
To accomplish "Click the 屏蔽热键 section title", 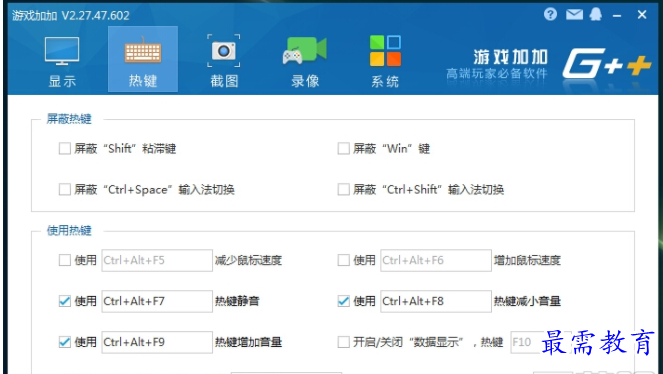I will (x=69, y=119).
